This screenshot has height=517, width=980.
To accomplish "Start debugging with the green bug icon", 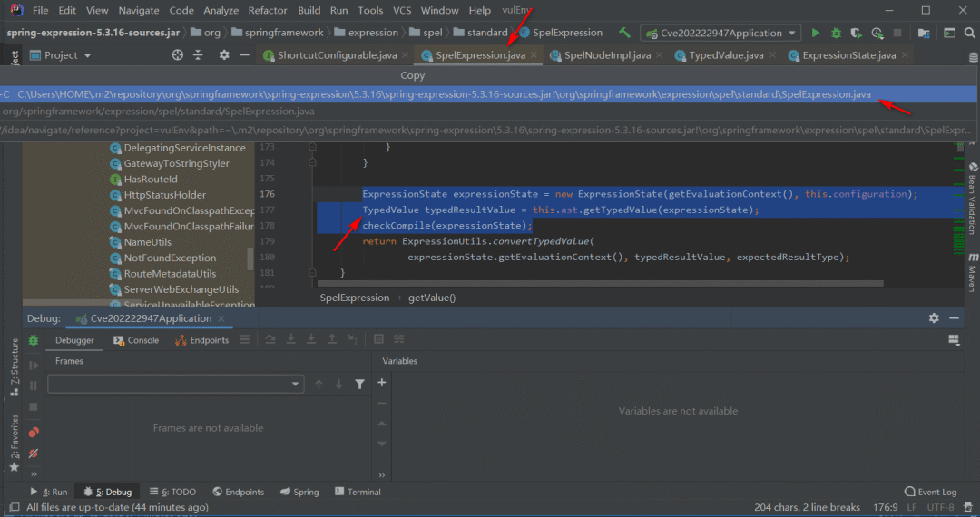I will click(836, 33).
